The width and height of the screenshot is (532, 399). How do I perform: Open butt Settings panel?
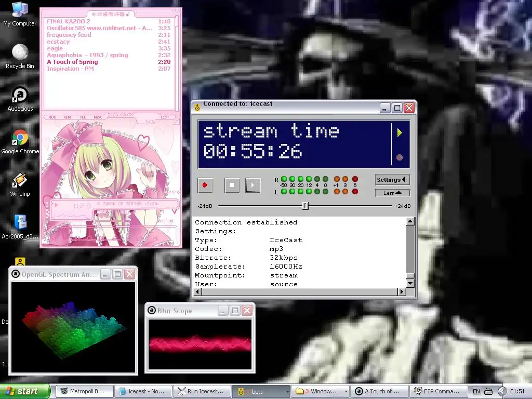[x=392, y=180]
